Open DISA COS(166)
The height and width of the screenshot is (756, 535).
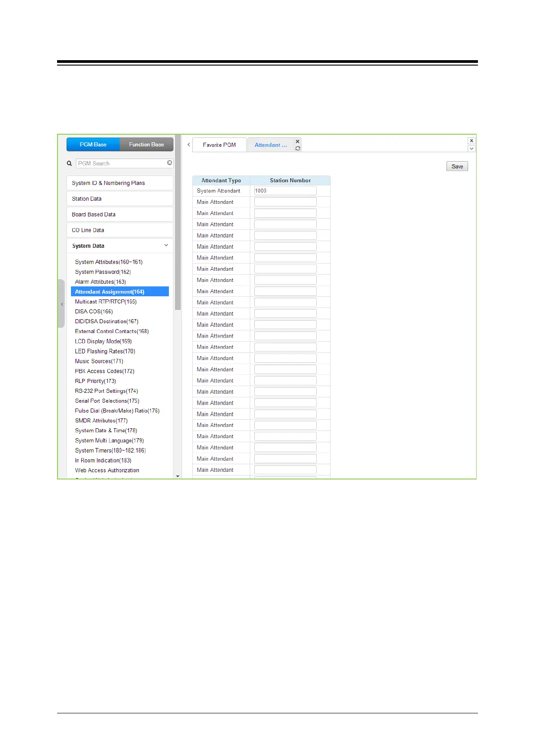tap(94, 312)
